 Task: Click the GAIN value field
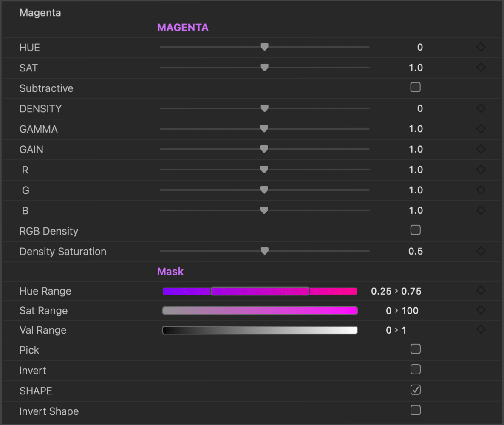coord(415,150)
